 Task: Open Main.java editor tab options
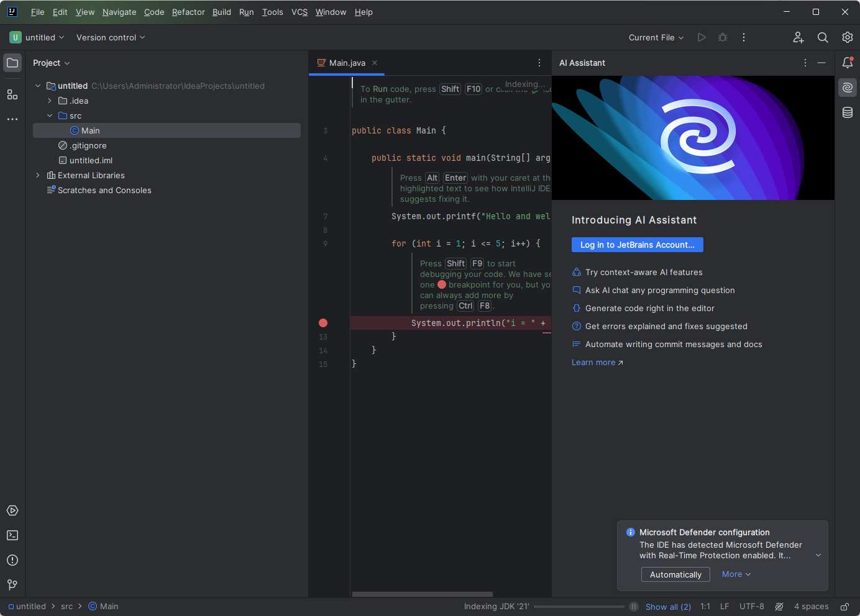point(539,63)
